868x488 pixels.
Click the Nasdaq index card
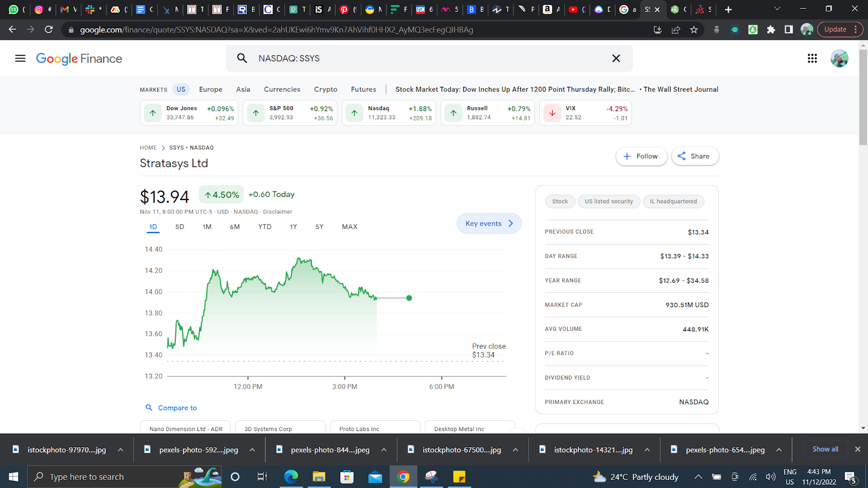point(388,113)
